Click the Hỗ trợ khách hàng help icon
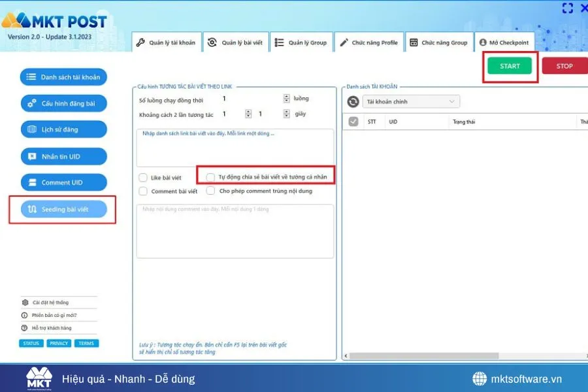 click(24, 327)
